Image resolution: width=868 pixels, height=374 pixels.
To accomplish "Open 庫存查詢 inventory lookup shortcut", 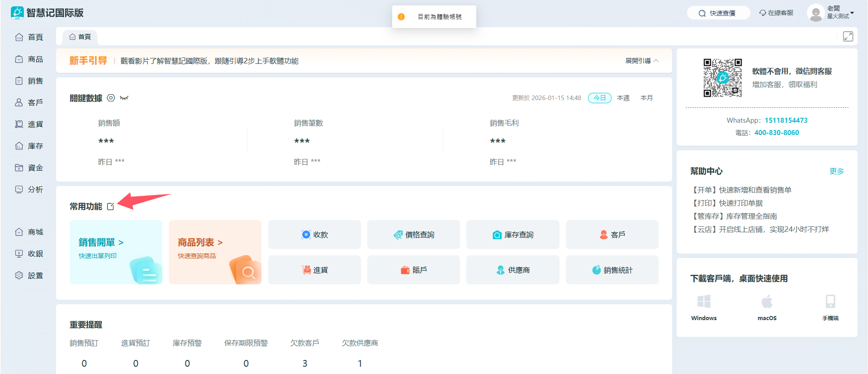I will (x=512, y=235).
